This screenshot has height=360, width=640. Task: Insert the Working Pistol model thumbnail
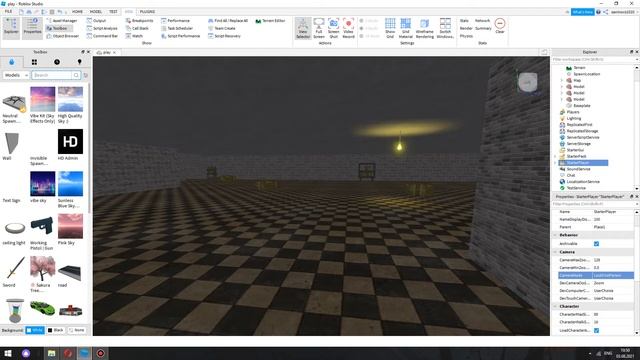[x=42, y=226]
